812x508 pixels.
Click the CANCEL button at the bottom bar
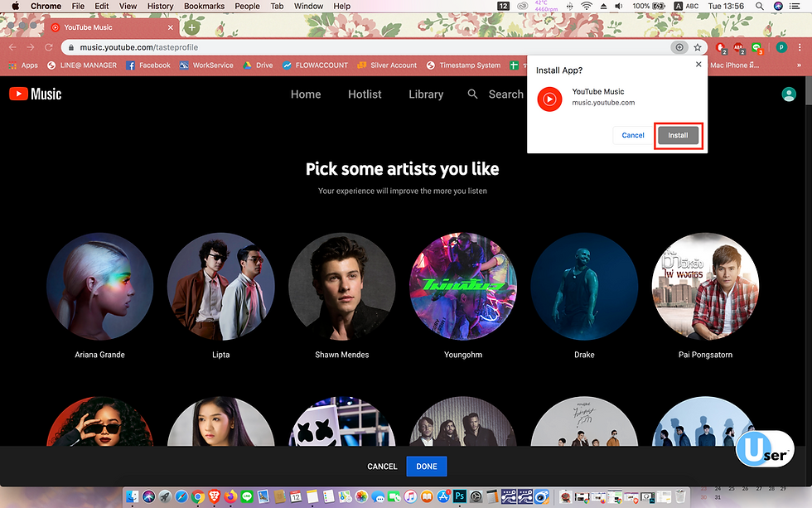tap(382, 467)
